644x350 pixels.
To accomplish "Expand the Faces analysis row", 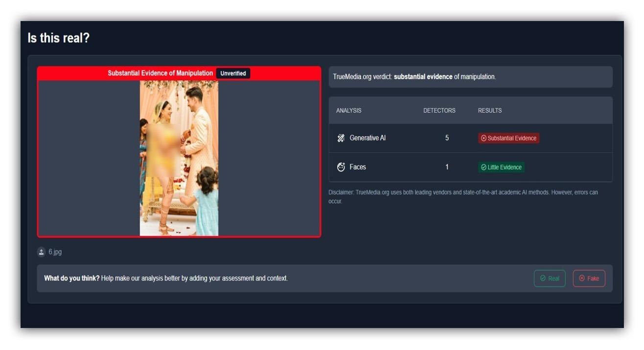I will click(x=358, y=167).
